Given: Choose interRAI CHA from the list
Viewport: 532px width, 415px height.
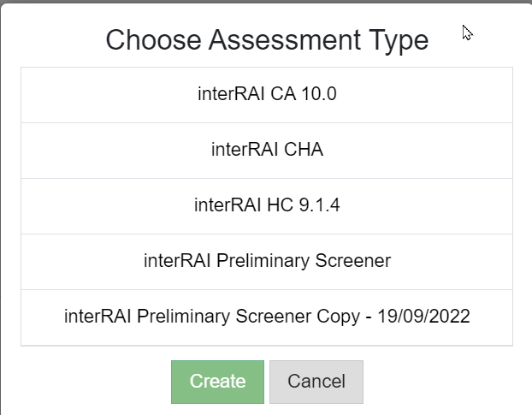Looking at the screenshot, I should [267, 150].
